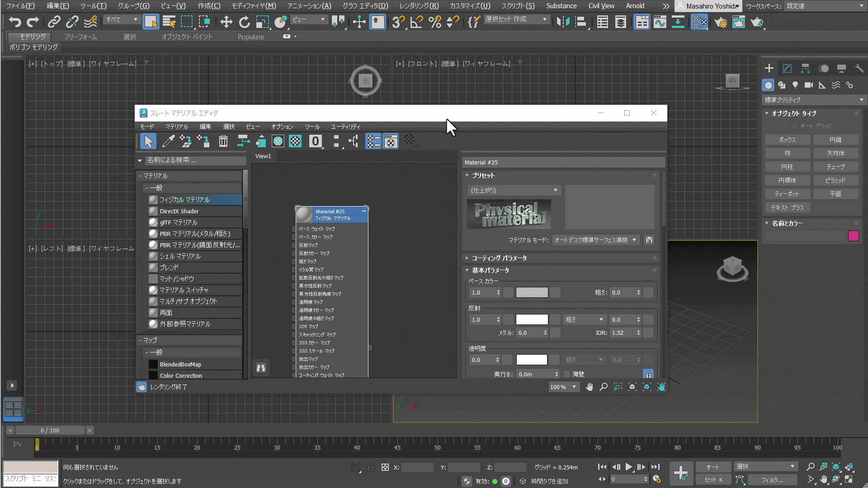Click the Slate Select tool arrow icon
868x488 pixels.
click(x=148, y=141)
